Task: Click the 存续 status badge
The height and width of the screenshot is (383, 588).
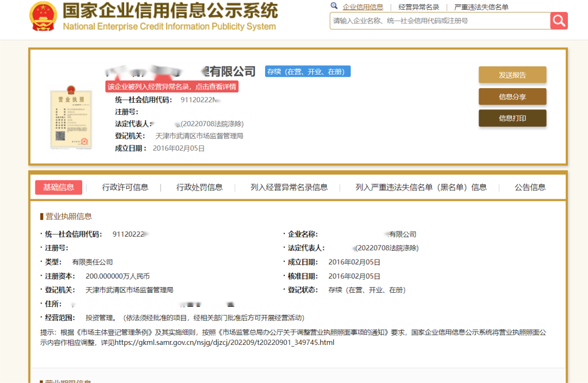Action: (308, 71)
